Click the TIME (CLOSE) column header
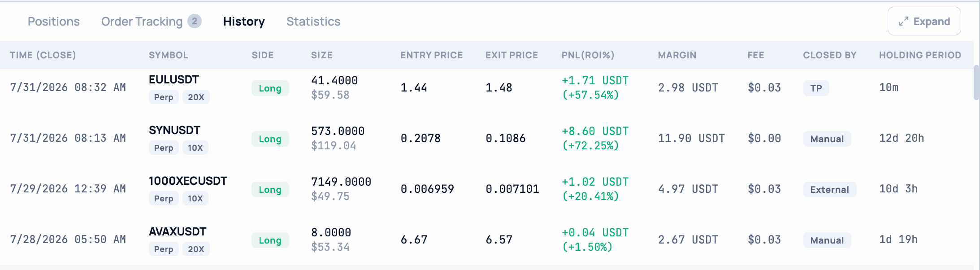Screen dimensions: 980x270 click(x=43, y=55)
